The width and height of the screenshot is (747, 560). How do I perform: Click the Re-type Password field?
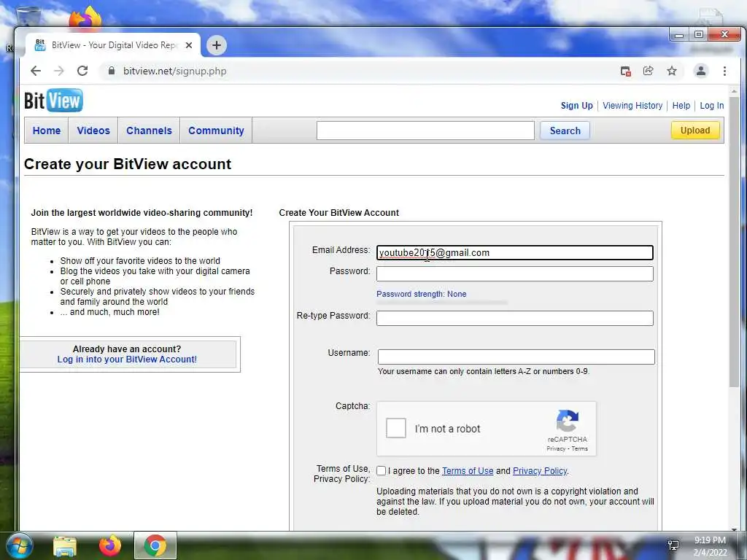(514, 318)
